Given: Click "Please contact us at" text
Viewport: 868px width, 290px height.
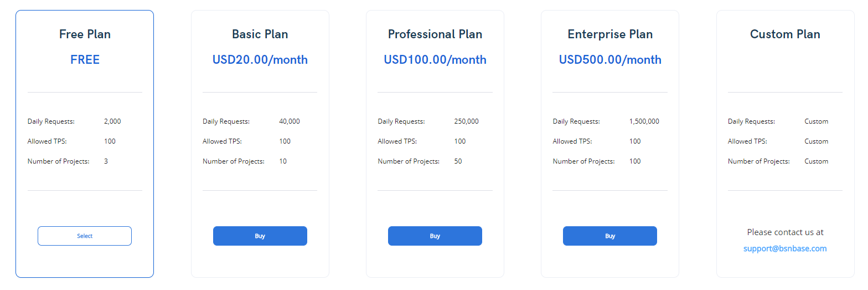Looking at the screenshot, I should [x=785, y=232].
